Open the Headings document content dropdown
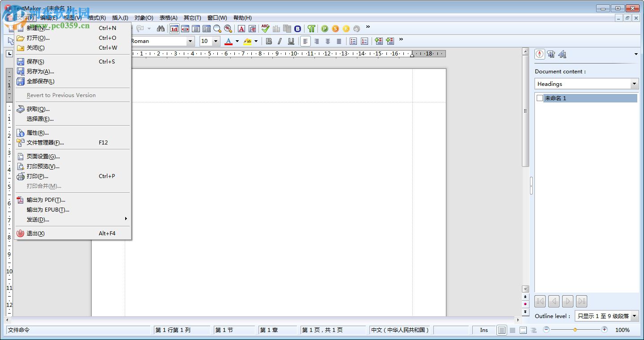The image size is (644, 340). [x=634, y=84]
